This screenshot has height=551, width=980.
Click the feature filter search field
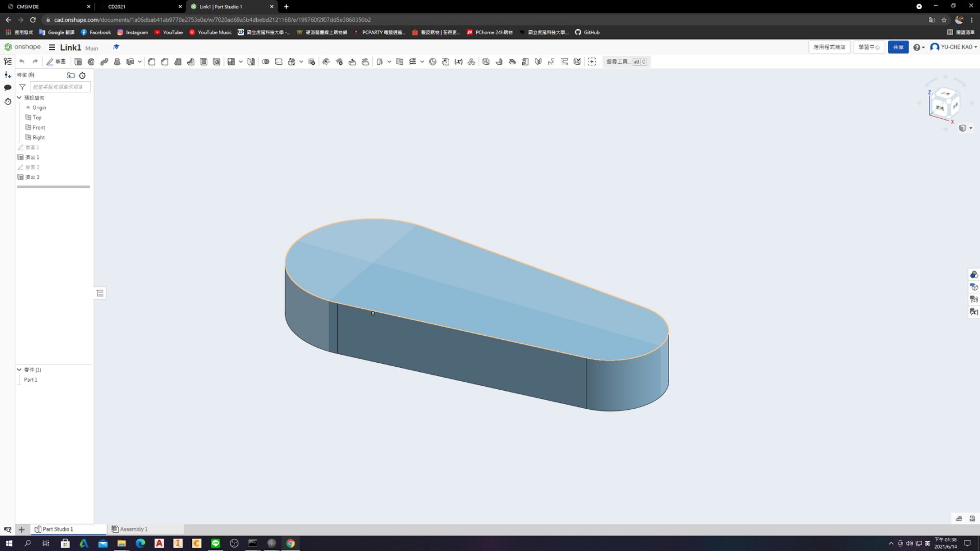coord(60,87)
